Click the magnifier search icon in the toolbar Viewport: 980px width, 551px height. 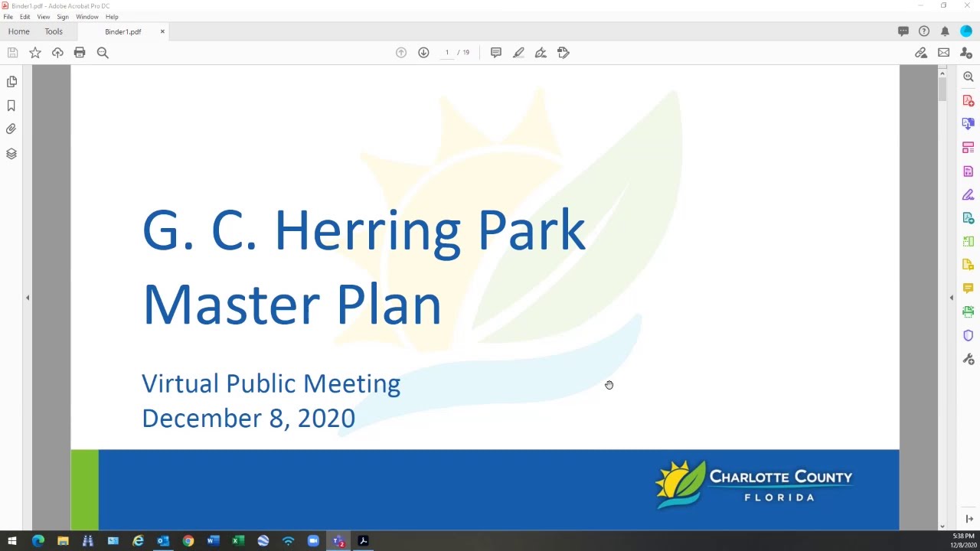(x=103, y=53)
